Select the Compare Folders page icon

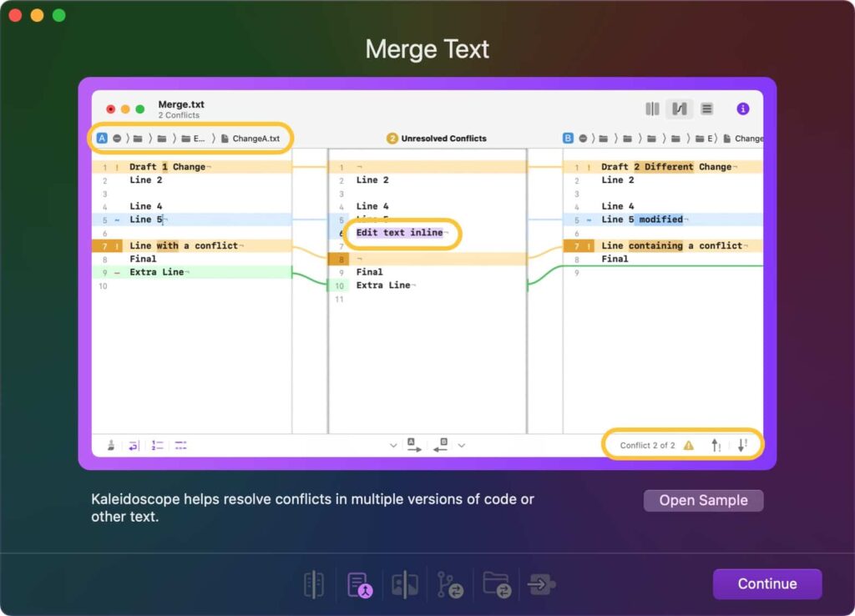pyautogui.click(x=496, y=584)
